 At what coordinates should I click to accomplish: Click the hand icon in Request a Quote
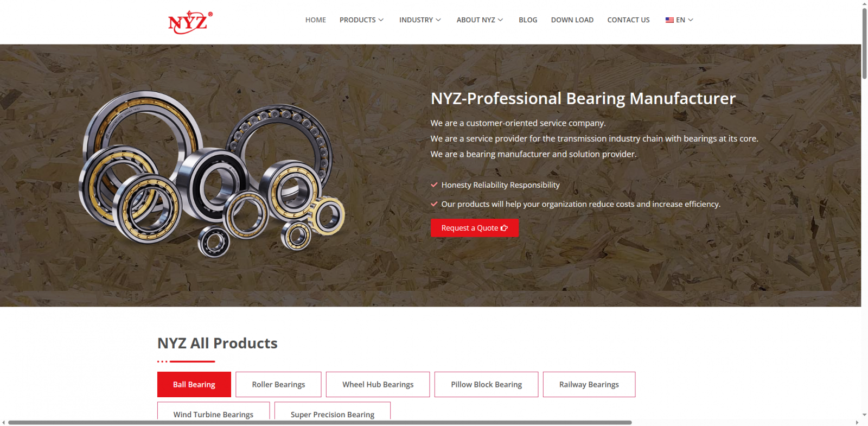504,228
